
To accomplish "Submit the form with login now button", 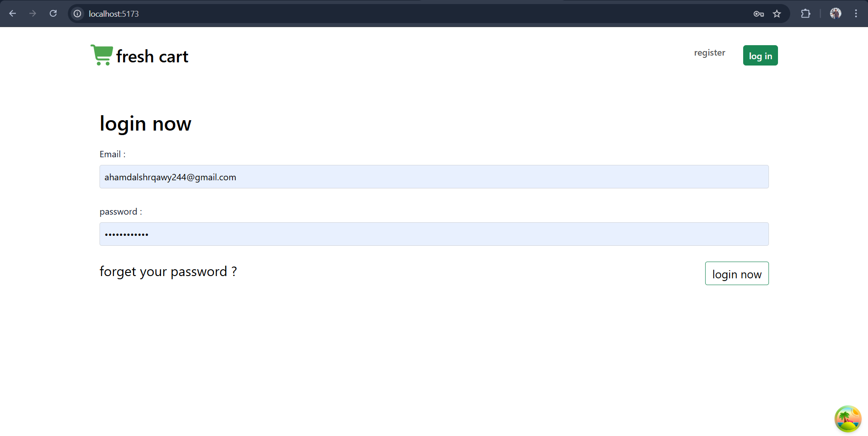I will 736,274.
